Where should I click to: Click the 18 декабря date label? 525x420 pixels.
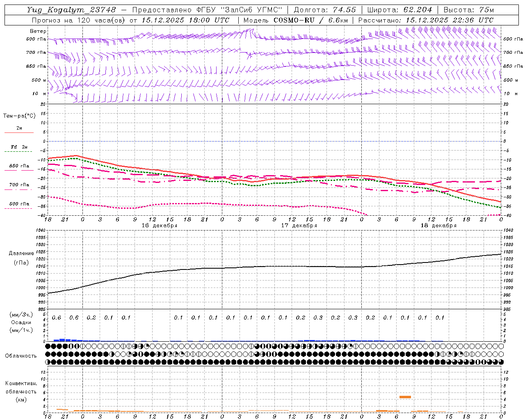point(438,225)
